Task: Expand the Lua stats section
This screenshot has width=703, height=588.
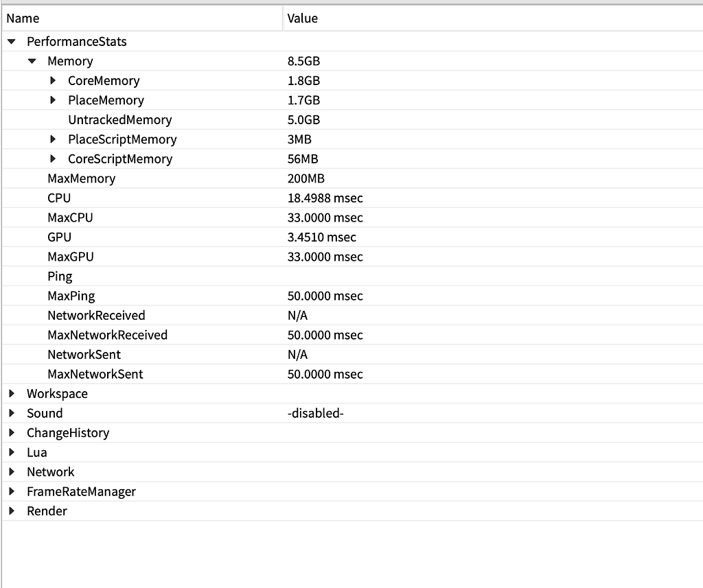Action: (x=11, y=452)
